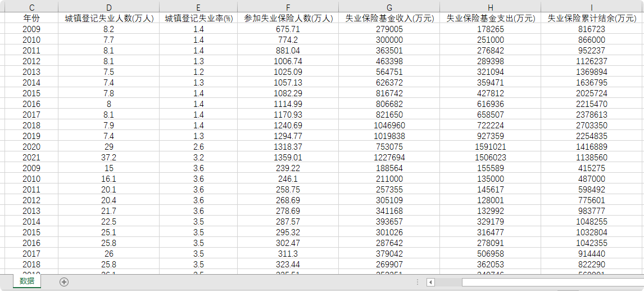Click the 城镇登记失业率(%) header cell
The width and height of the screenshot is (644, 291).
pos(198,18)
